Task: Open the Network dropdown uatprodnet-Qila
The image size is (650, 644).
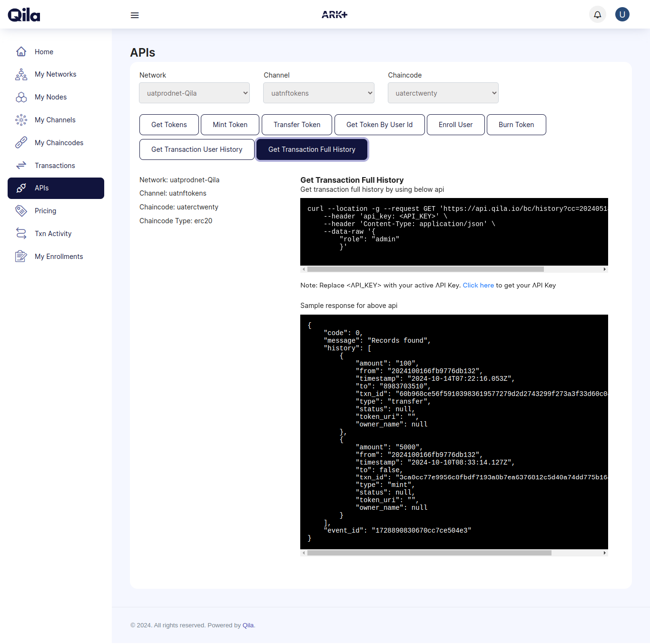Action: click(194, 93)
